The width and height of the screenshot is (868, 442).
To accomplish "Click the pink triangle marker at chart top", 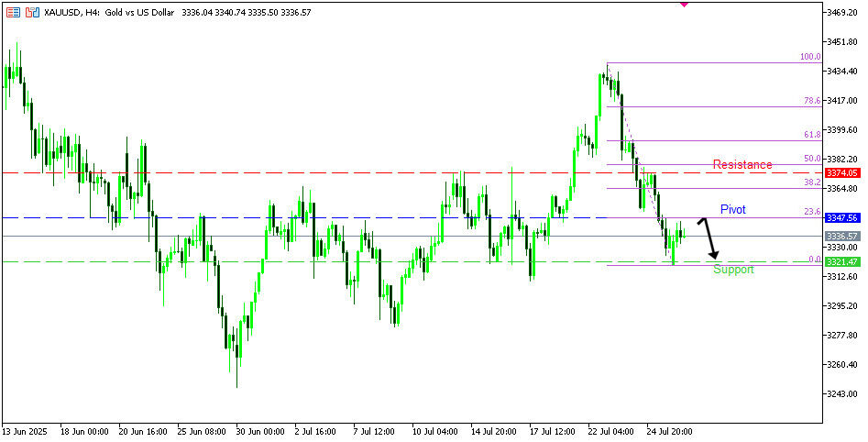I will [x=684, y=5].
